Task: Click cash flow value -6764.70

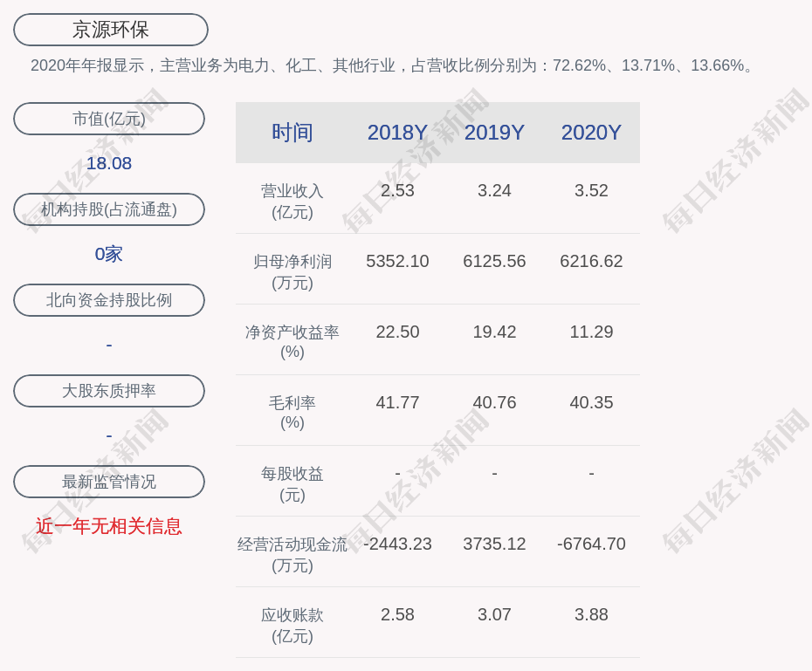Action: pos(591,544)
